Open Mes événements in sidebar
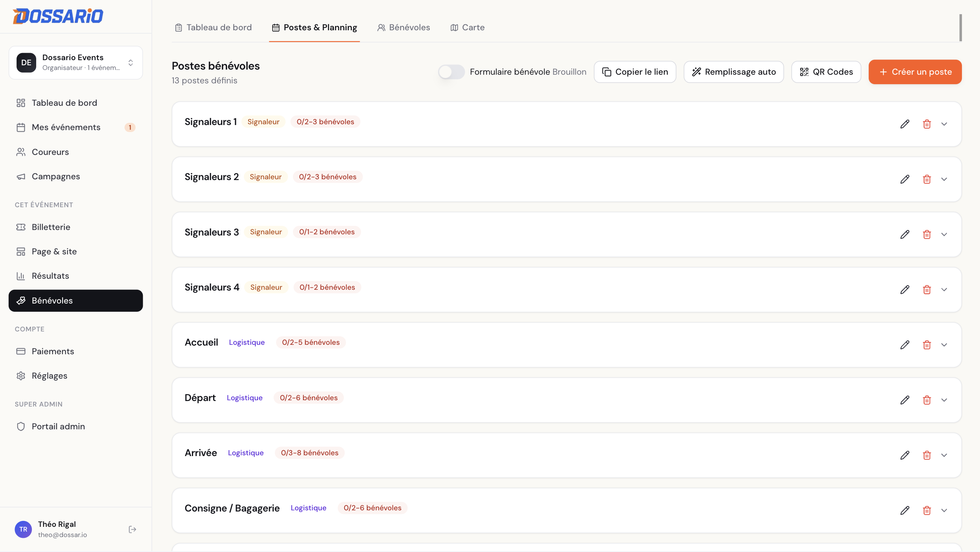This screenshot has height=552, width=980. (x=76, y=127)
